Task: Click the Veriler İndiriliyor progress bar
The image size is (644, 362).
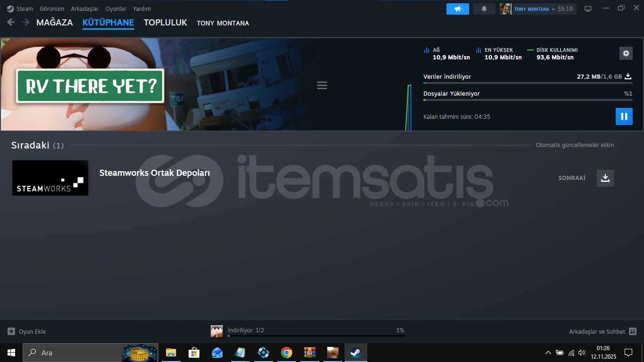Action: pos(528,83)
